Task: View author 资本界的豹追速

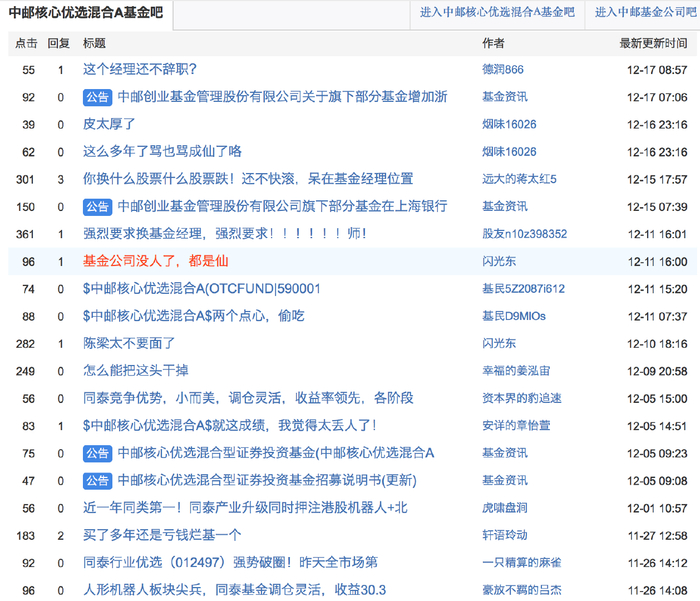Action: click(x=521, y=398)
